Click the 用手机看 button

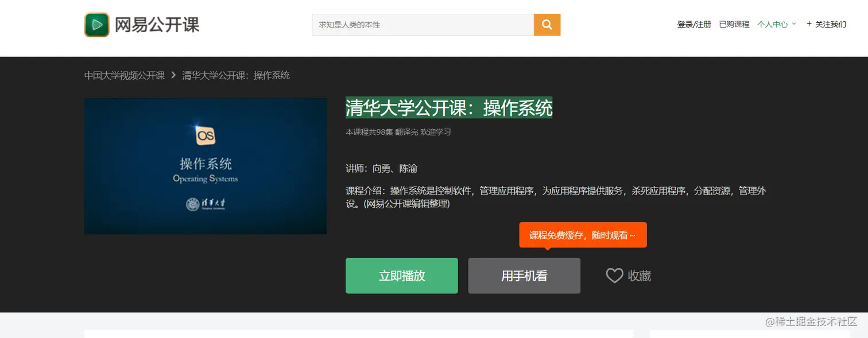[x=524, y=276]
